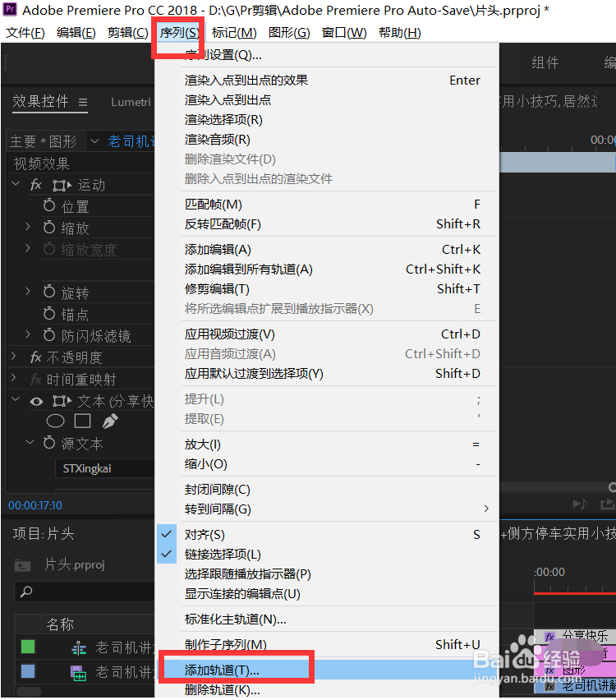Select 缩小(O) menu entry
616x700 pixels.
coord(326,464)
